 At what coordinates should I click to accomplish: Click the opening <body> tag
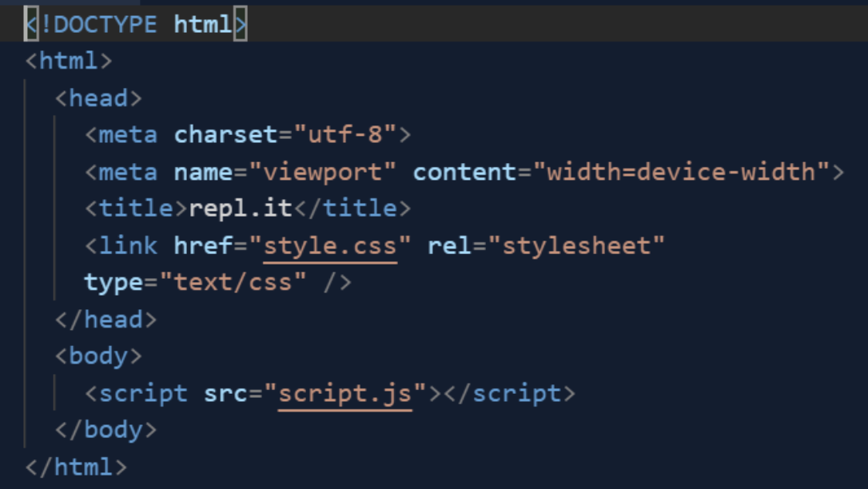98,356
